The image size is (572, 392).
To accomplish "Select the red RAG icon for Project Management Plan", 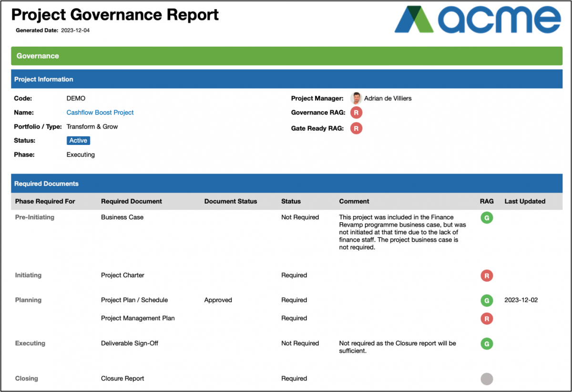I will point(487,319).
